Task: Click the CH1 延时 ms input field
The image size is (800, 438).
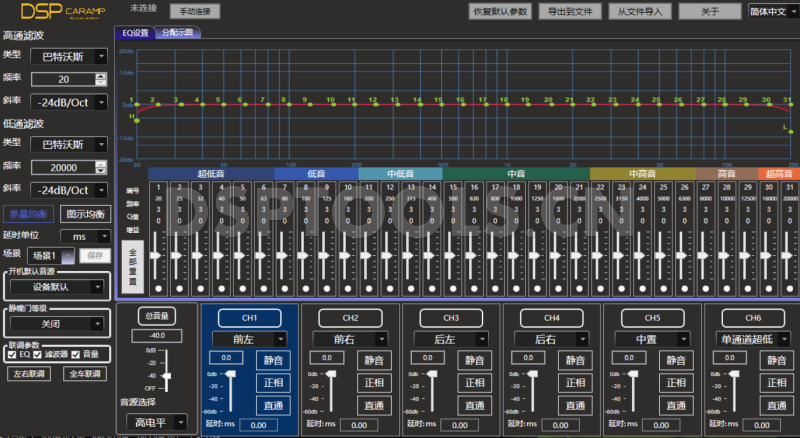Action: tap(260, 425)
